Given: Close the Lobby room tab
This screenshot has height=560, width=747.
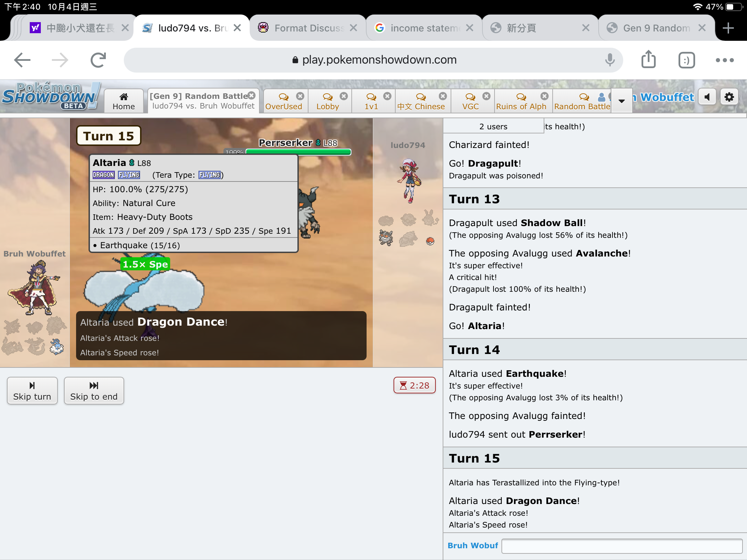Looking at the screenshot, I should coord(343,96).
